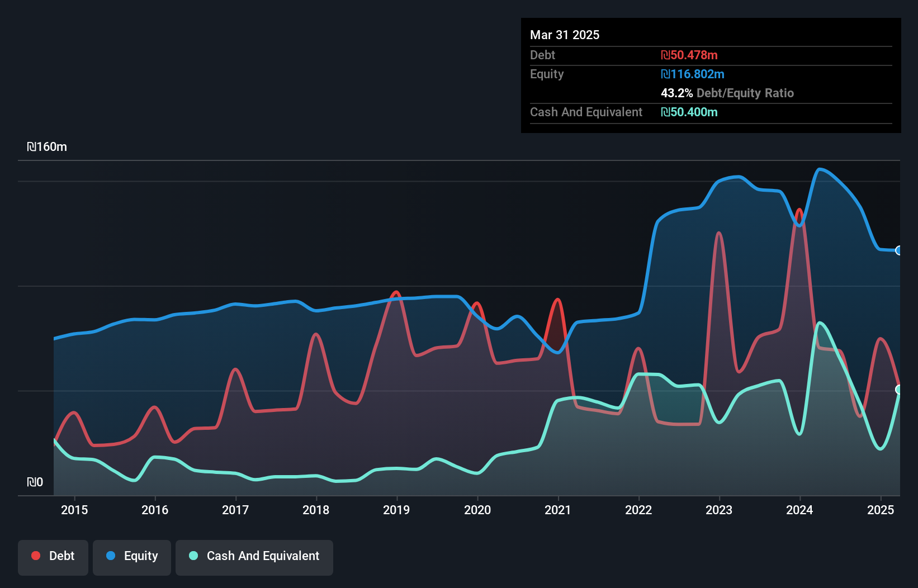Select the Equity endpoint marker at Mar 2025
This screenshot has width=918, height=588.
point(899,250)
